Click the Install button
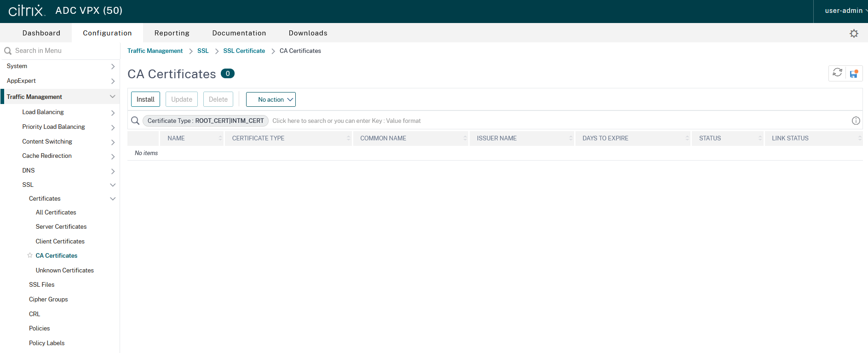868x353 pixels. 145,99
